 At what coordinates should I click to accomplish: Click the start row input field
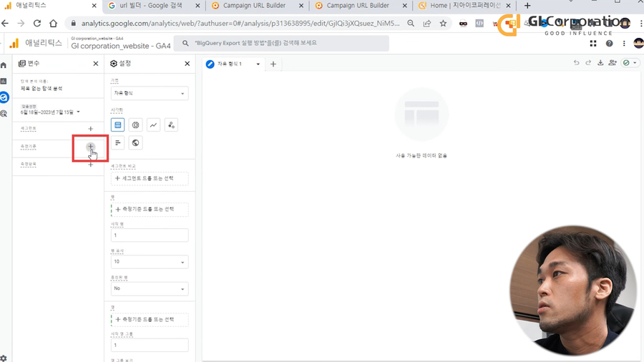tap(150, 235)
